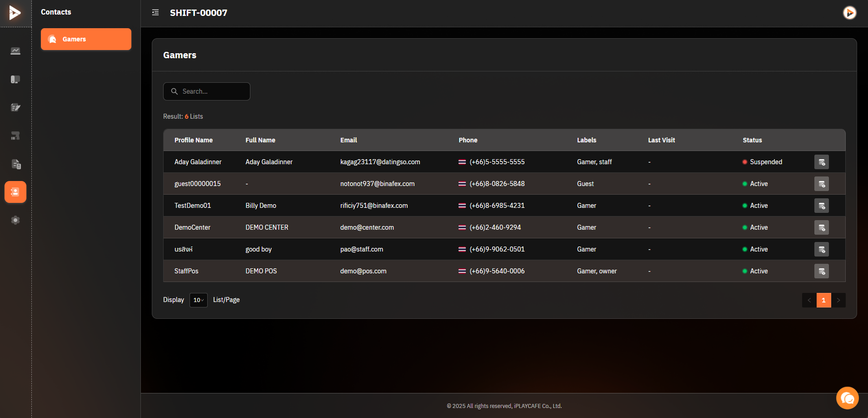868x418 pixels.
Task: Click the Guest label cell
Action: point(585,184)
